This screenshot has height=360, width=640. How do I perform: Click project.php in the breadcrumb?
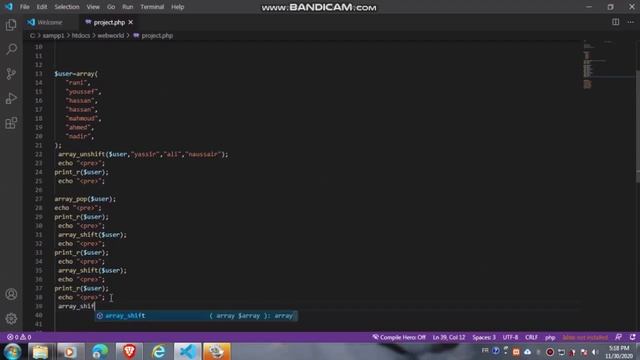[157, 36]
